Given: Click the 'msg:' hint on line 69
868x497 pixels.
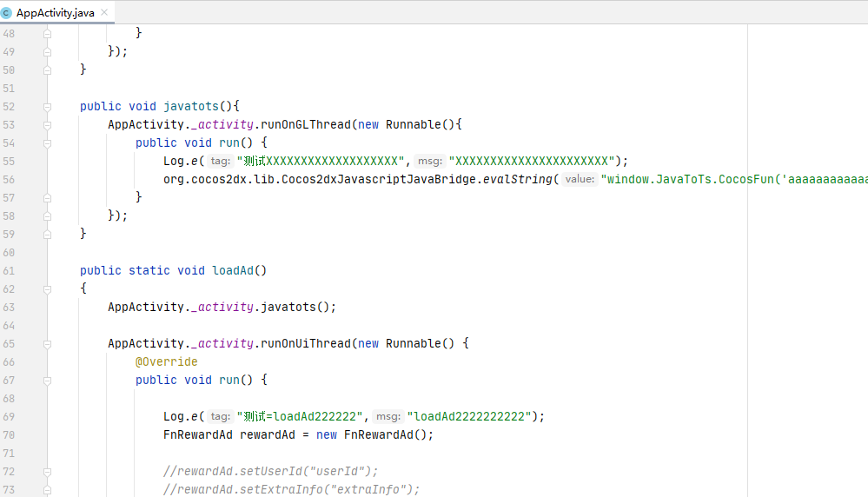Looking at the screenshot, I should tap(389, 417).
